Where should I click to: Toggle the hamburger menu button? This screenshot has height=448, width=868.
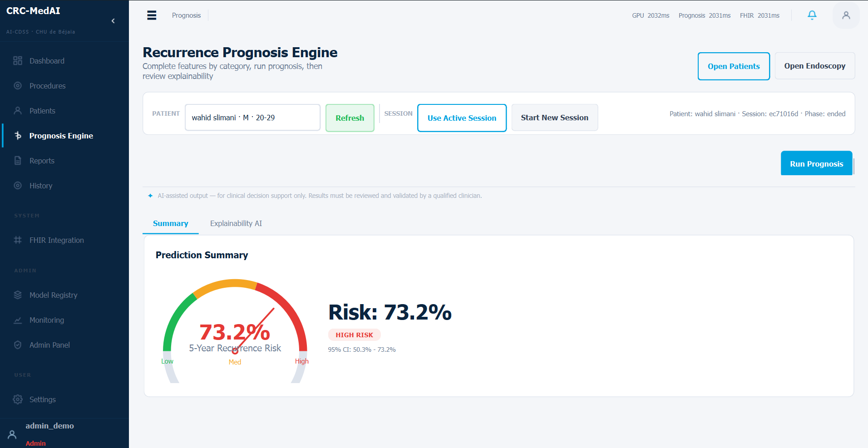(152, 15)
